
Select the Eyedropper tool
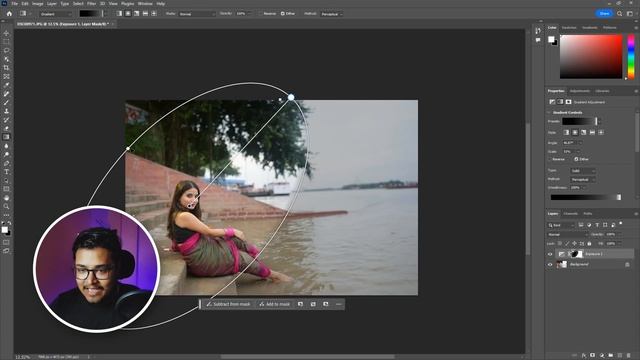6,85
